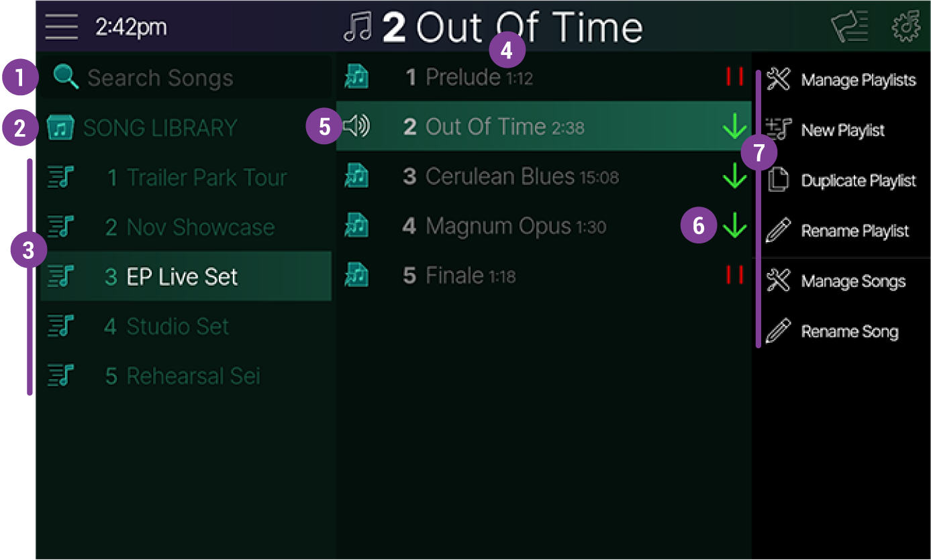The height and width of the screenshot is (560, 931).
Task: Toggle the green arrow on Cerulean Blues
Action: 736,177
